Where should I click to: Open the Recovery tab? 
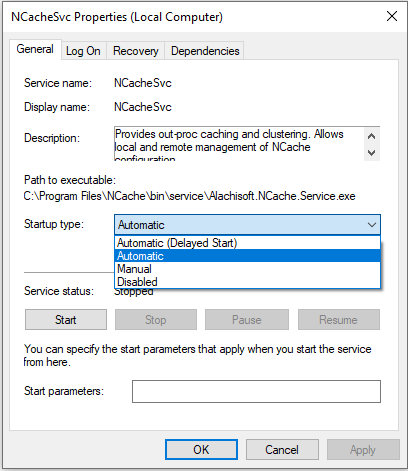(135, 51)
